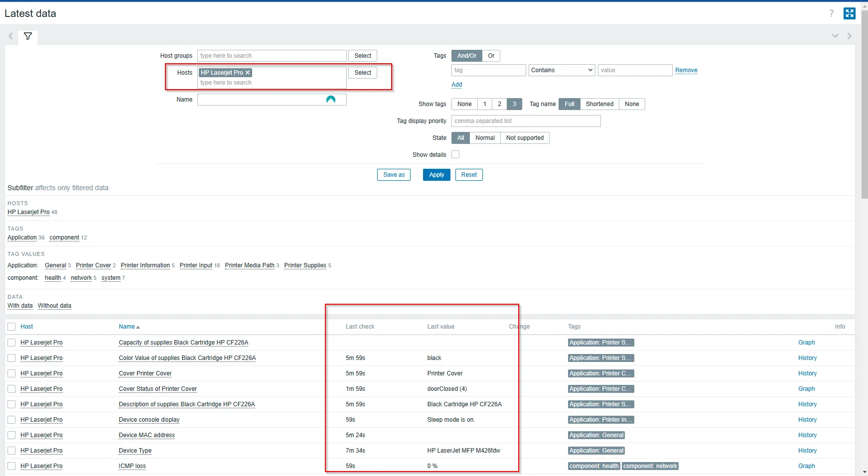The width and height of the screenshot is (868, 476).
Task: Check the Capacity of supplies row checkbox
Action: coord(11,343)
